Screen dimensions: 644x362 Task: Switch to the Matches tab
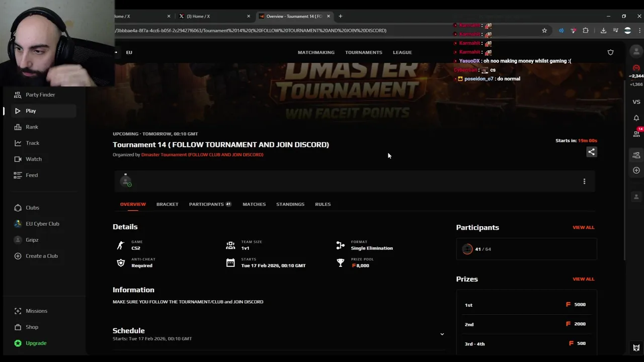coord(254,204)
